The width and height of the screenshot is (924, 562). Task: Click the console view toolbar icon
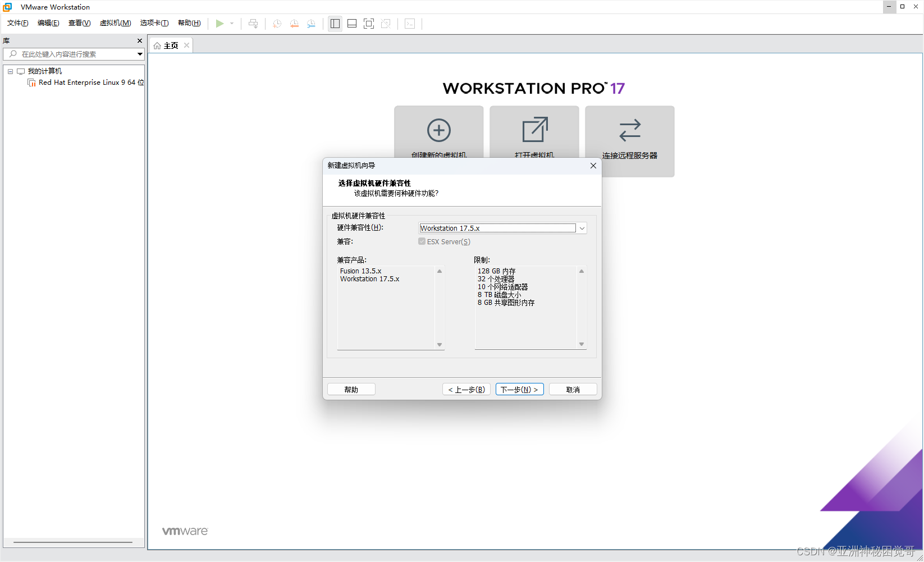click(x=410, y=24)
